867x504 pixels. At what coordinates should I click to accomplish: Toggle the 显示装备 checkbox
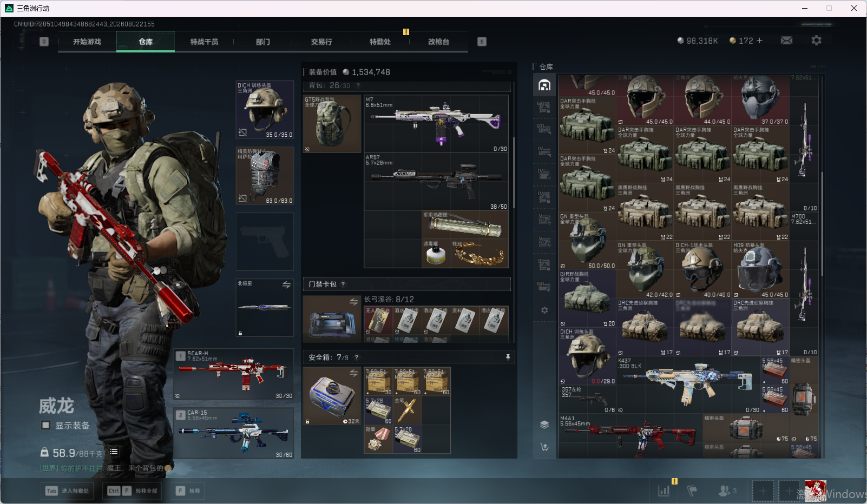click(45, 425)
